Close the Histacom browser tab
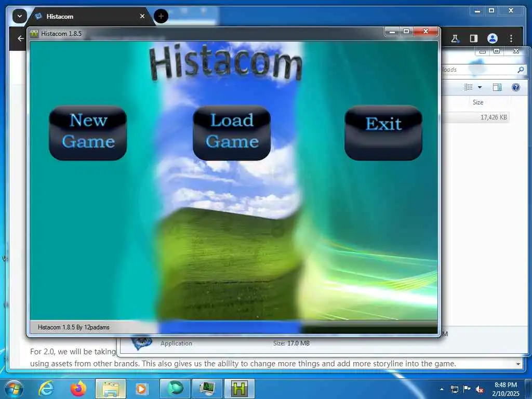 tap(142, 16)
